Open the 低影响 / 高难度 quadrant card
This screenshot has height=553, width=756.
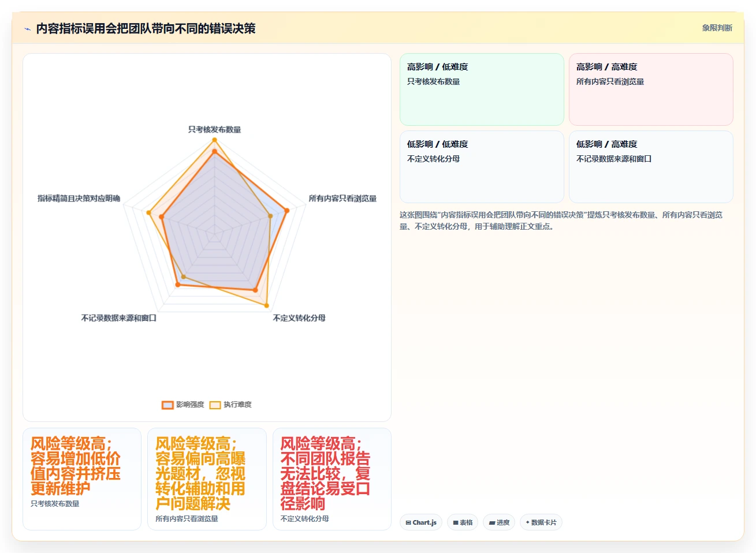[x=651, y=167]
